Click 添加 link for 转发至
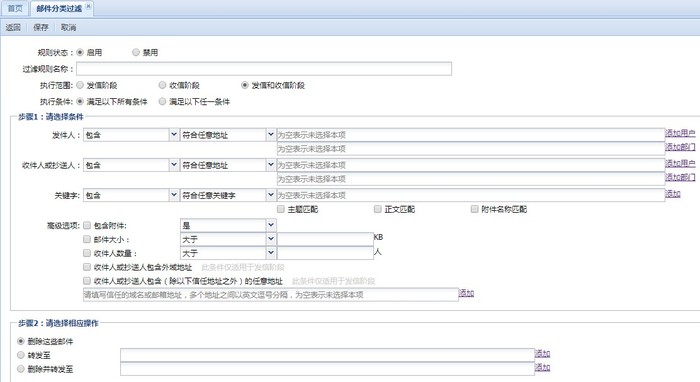The height and width of the screenshot is (382, 700). pyautogui.click(x=542, y=353)
